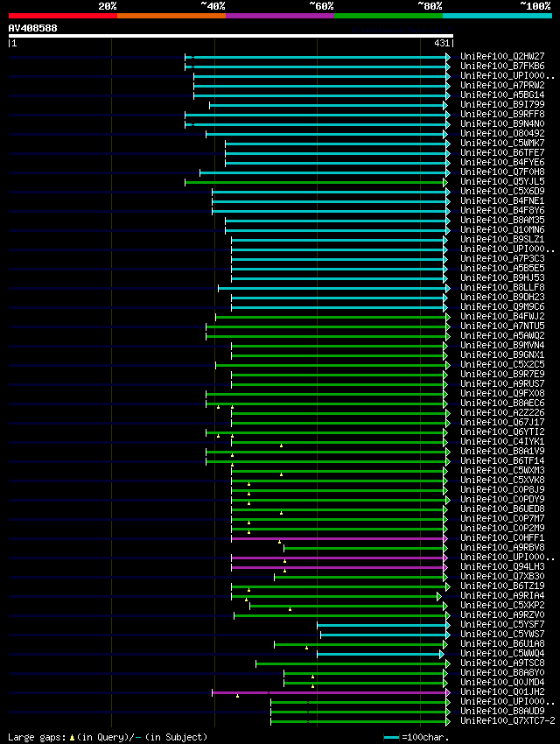This screenshot has width=560, height=744.
Task: Open hit UniRef100_A5BG14
Action: [x=502, y=95]
